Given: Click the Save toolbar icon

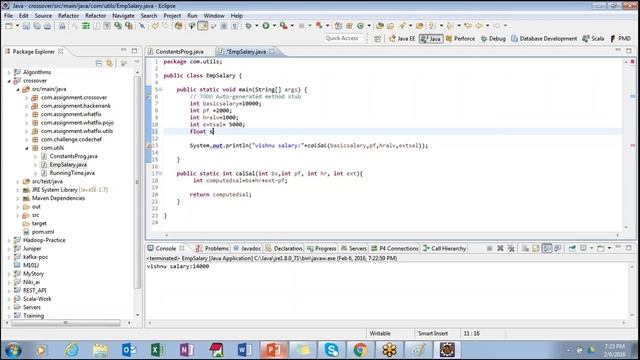Looking at the screenshot, I should click(26, 26).
